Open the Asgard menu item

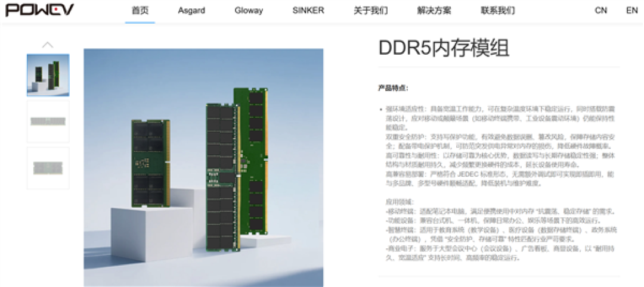[x=191, y=11]
